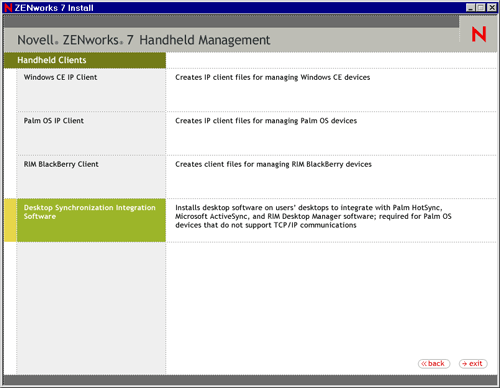Choose Desktop Synchronization Integration Software

pos(91,220)
